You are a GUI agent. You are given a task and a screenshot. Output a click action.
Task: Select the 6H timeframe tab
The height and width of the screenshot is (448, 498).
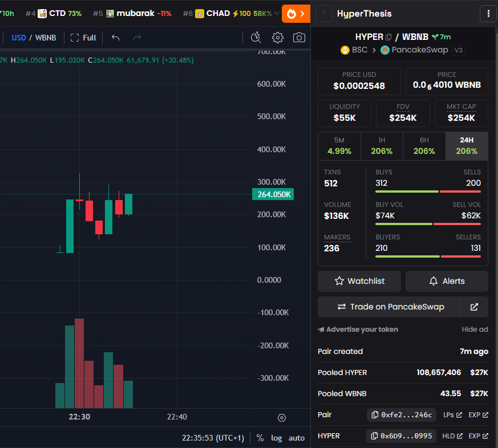[424, 146]
